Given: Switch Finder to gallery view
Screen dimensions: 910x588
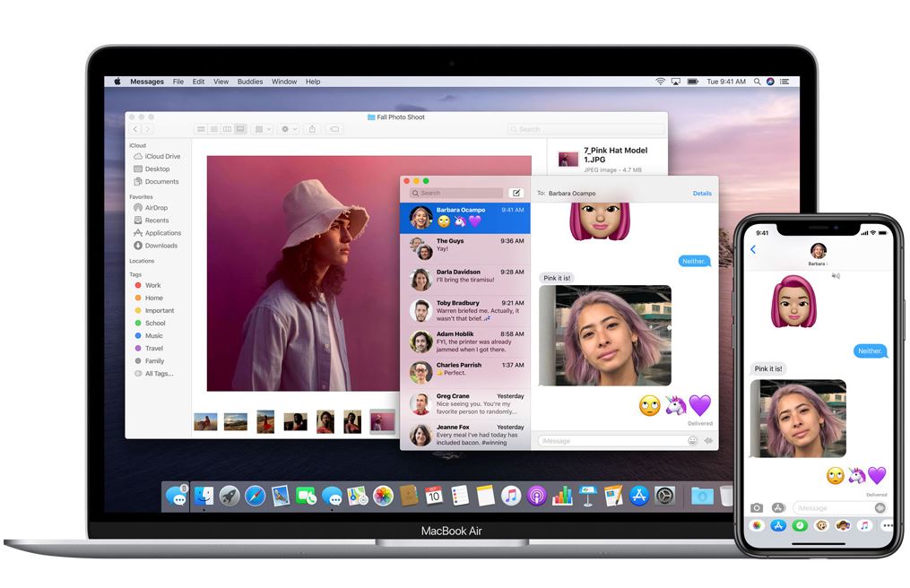Looking at the screenshot, I should (x=239, y=129).
